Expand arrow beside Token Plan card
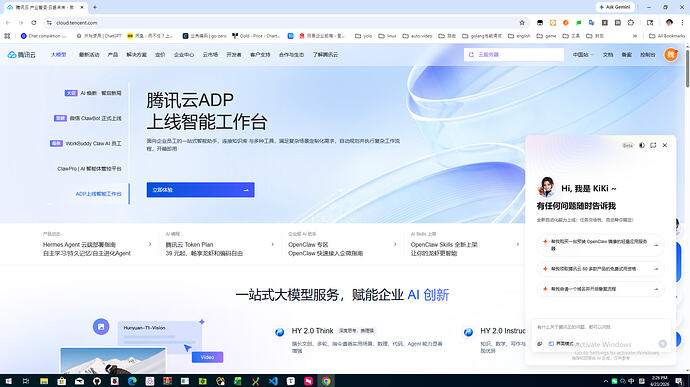 (273, 244)
